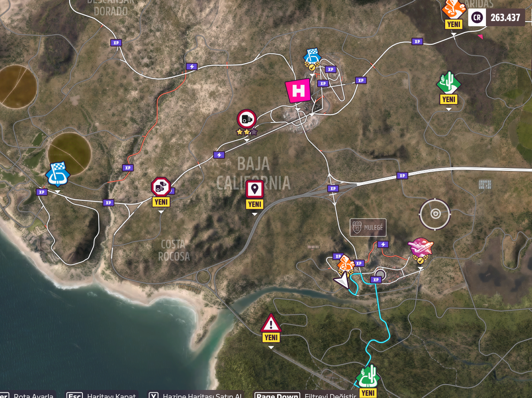Select the lightning fast-travel board on the northern road
The width and height of the screenshot is (532, 398).
[192, 66]
